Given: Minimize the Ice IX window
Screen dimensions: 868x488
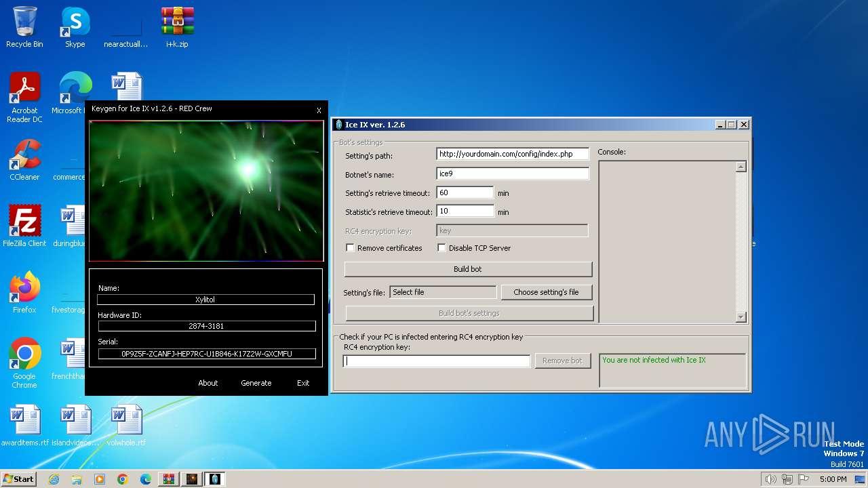Looking at the screenshot, I should pyautogui.click(x=719, y=125).
